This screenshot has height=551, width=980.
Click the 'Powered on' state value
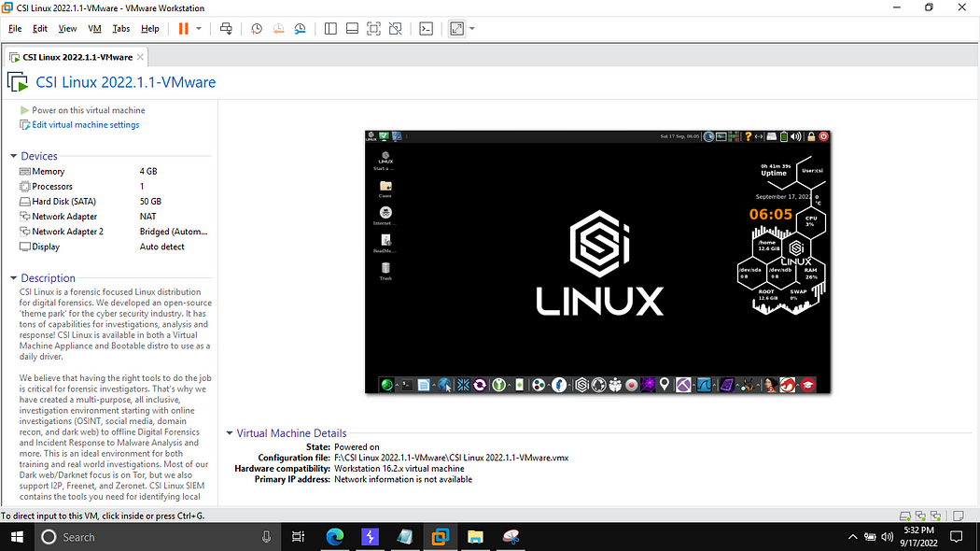tap(357, 447)
